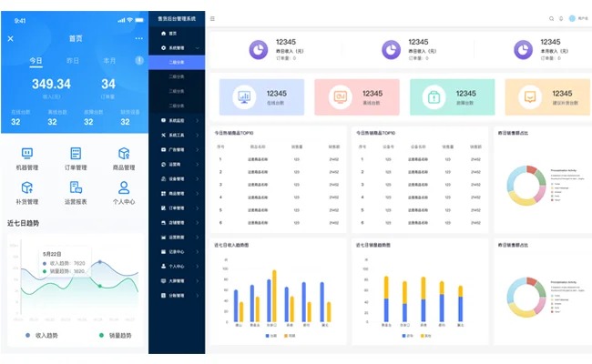Open 商品管理 icon in mobile grid

125,155
